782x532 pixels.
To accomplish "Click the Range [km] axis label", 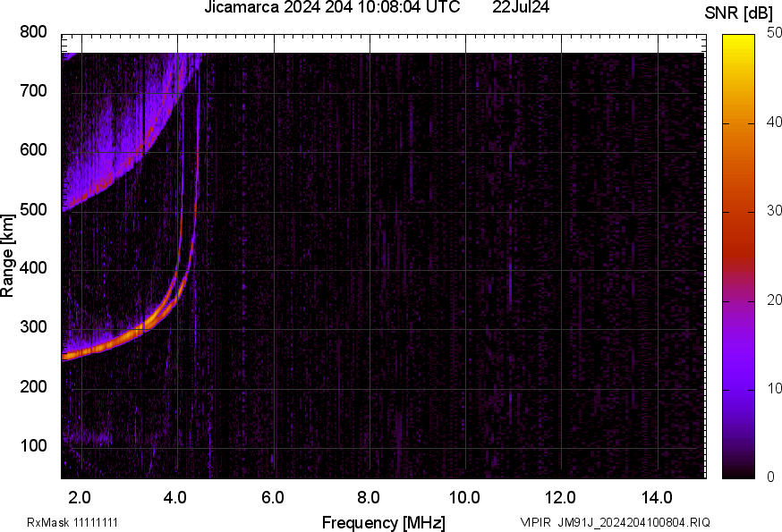I will [x=8, y=255].
